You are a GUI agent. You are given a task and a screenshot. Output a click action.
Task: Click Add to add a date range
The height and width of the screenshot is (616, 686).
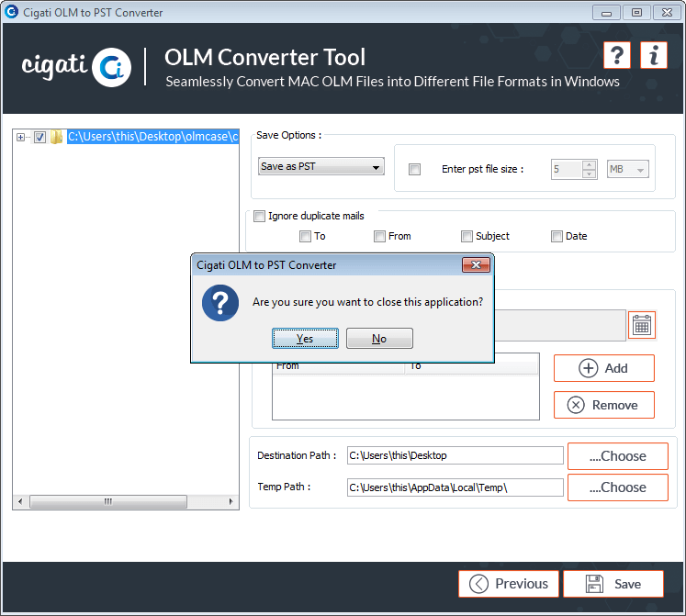[603, 368]
